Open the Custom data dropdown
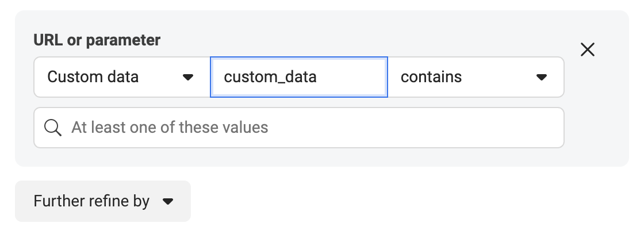 click(x=122, y=77)
